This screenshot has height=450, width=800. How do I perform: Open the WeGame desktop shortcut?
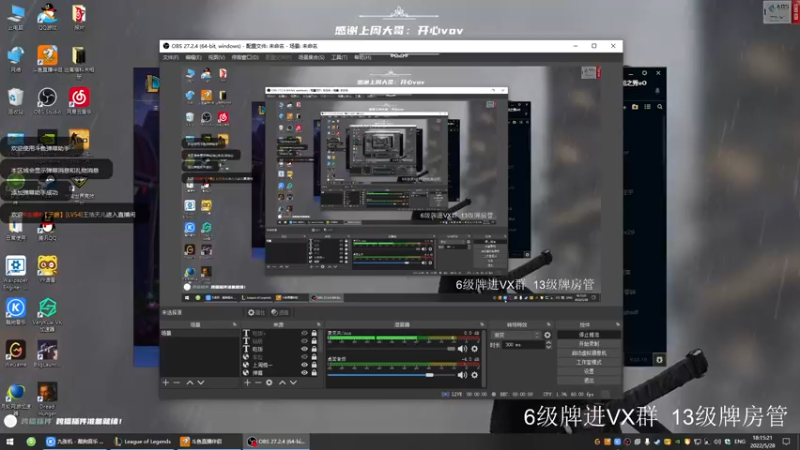click(15, 354)
